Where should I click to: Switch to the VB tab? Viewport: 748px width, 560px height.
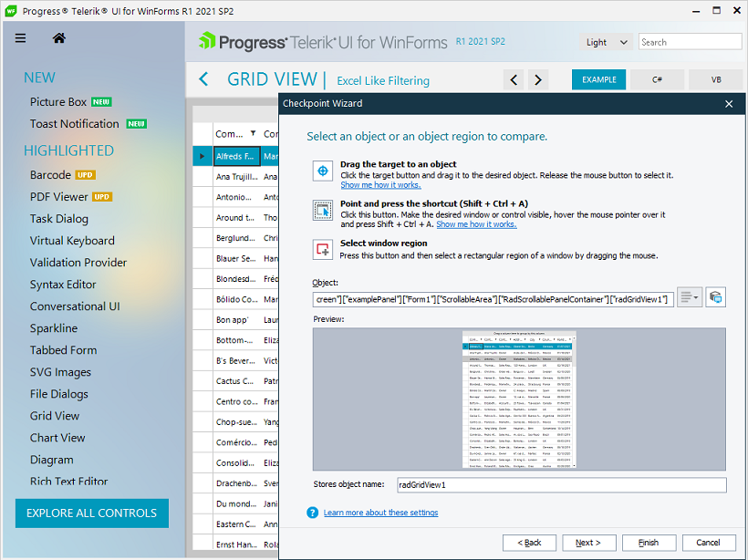[715, 79]
